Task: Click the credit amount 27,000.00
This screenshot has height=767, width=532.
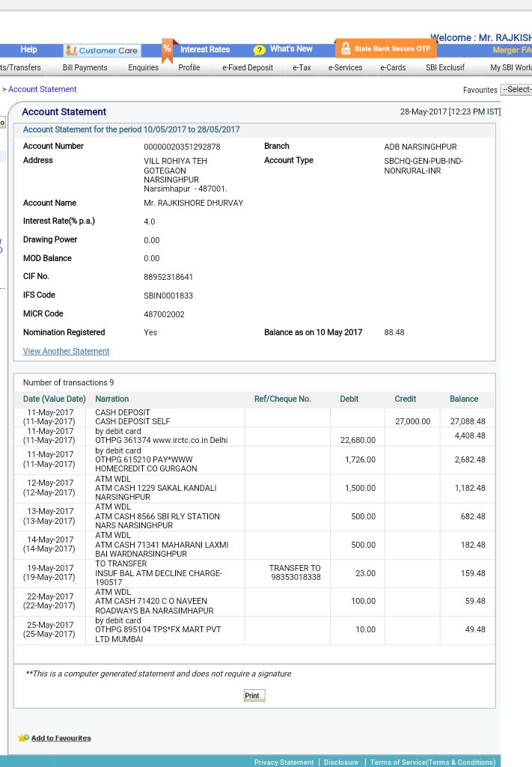Action: (413, 421)
